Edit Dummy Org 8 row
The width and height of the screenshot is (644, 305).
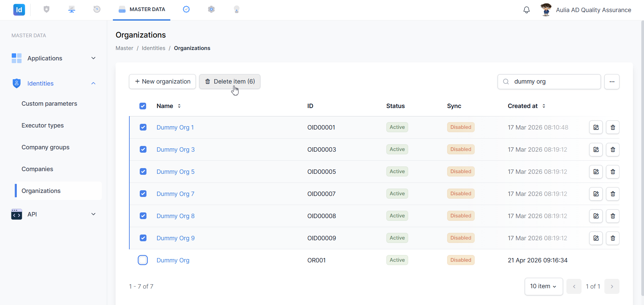click(596, 216)
